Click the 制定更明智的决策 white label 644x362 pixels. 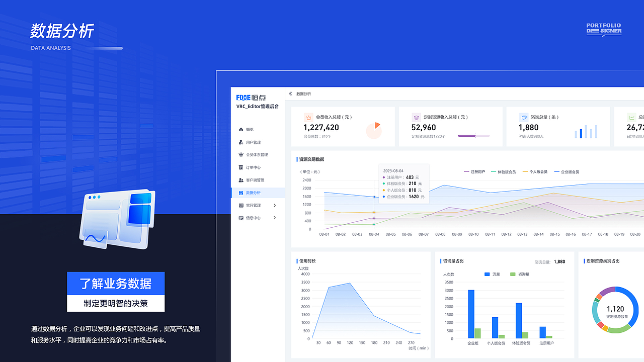click(x=116, y=303)
